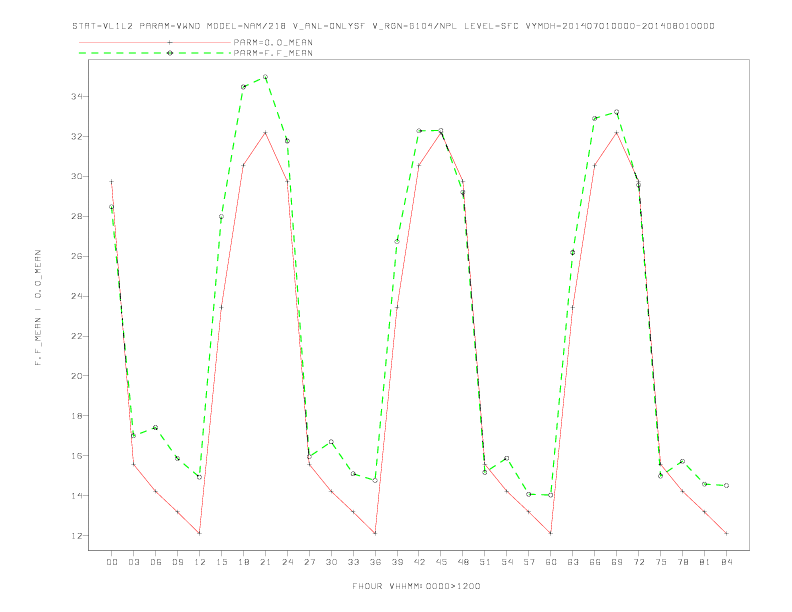Select the red plus marker at hour 60
Screen dimensions: 792x612
coord(551,533)
